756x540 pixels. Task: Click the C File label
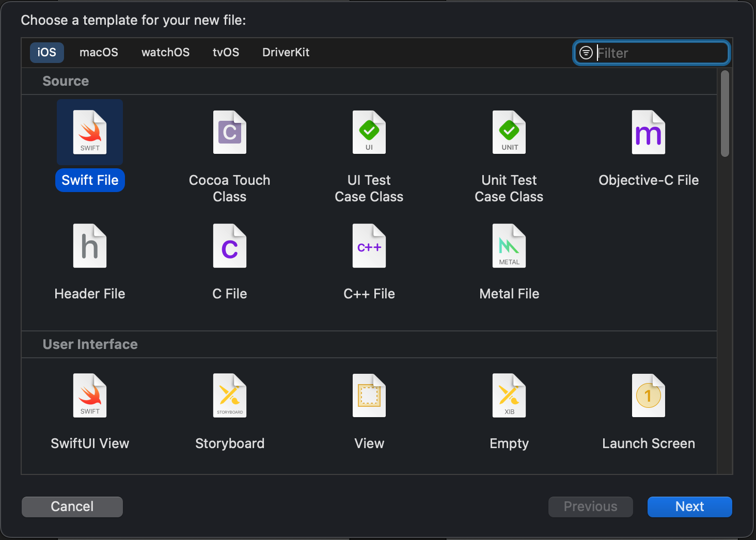coord(230,294)
